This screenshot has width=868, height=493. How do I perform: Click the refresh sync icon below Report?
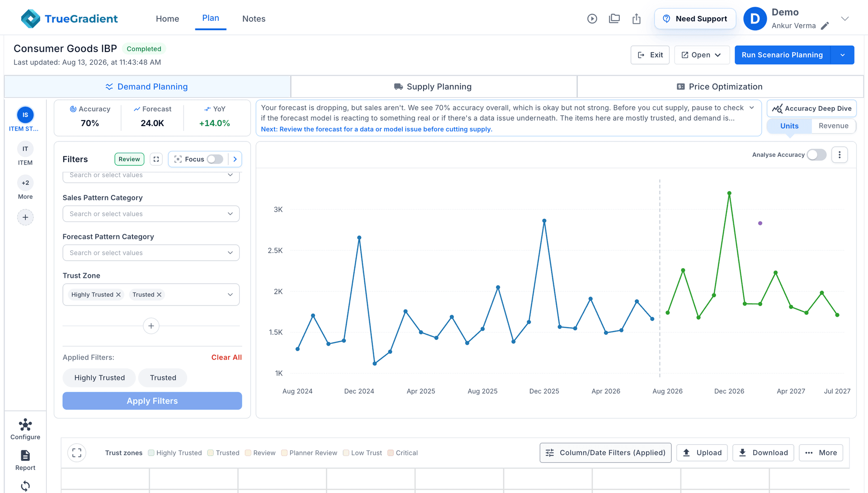click(25, 486)
